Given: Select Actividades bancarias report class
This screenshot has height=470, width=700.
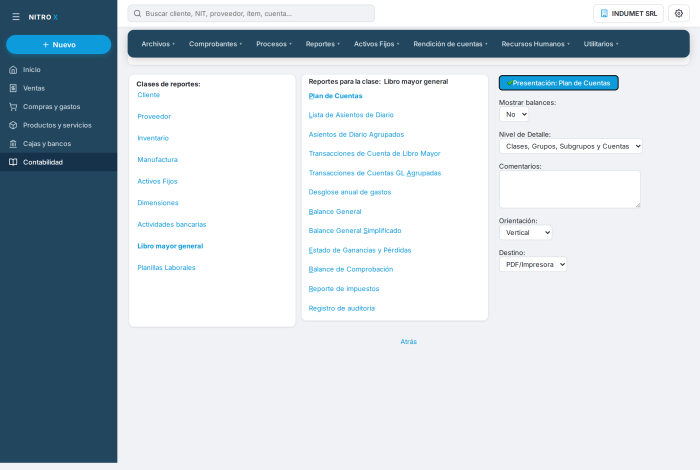Looking at the screenshot, I should point(172,225).
